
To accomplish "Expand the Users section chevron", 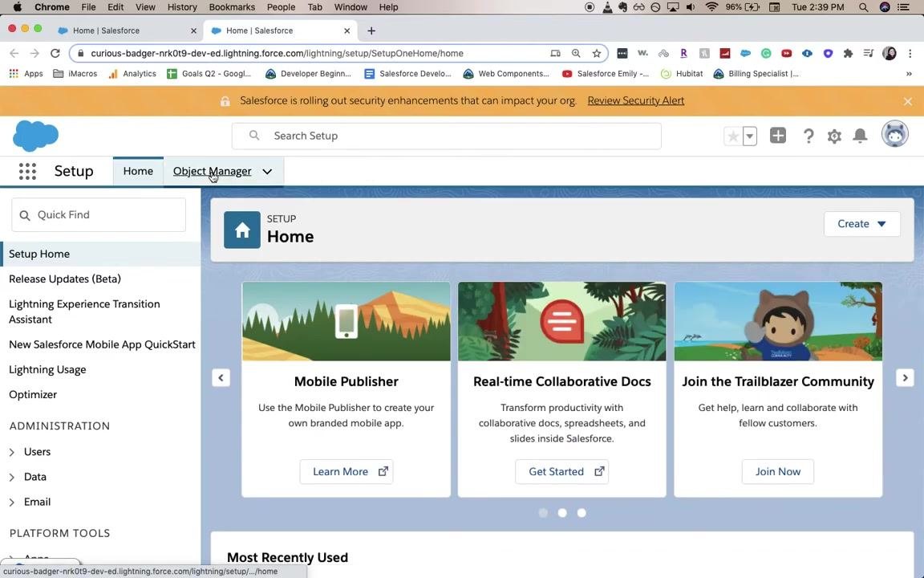I will [12, 453].
